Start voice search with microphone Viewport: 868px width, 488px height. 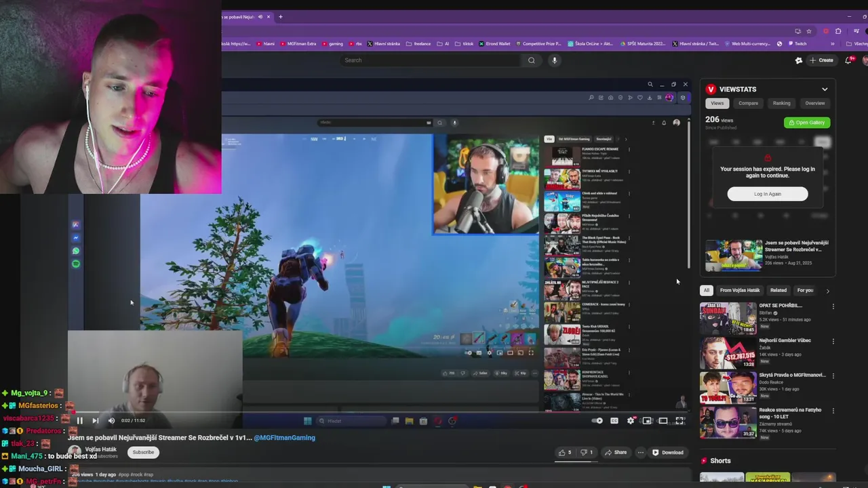[x=554, y=60]
